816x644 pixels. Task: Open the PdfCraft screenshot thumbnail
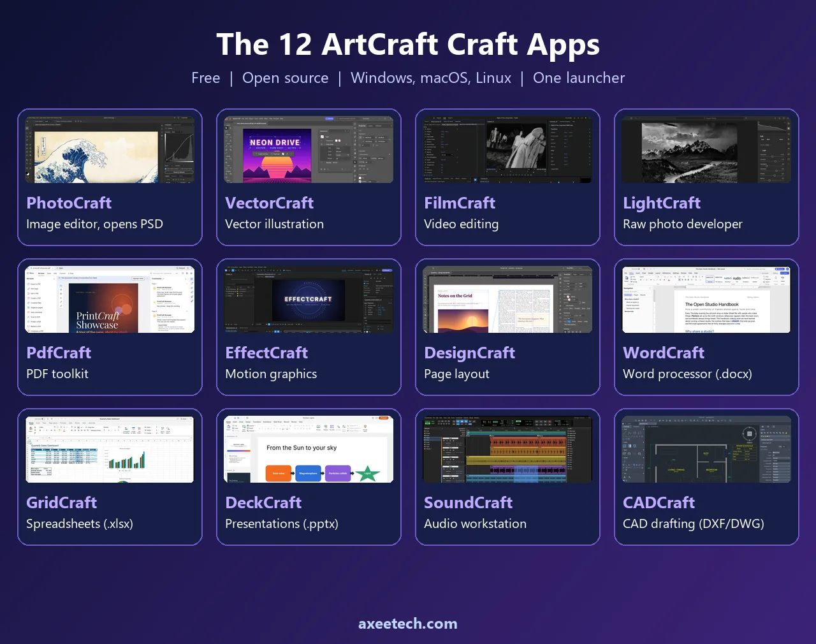pos(110,299)
